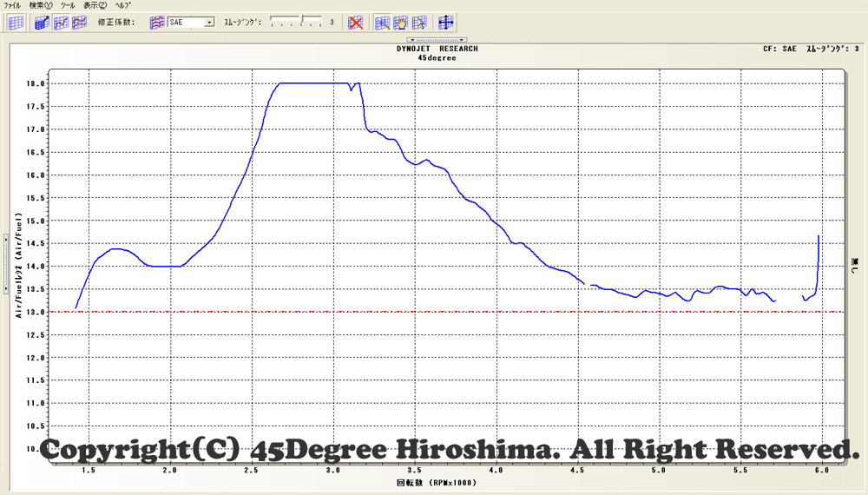Activate the zoom magnifier tool
868x495 pixels.
click(382, 23)
